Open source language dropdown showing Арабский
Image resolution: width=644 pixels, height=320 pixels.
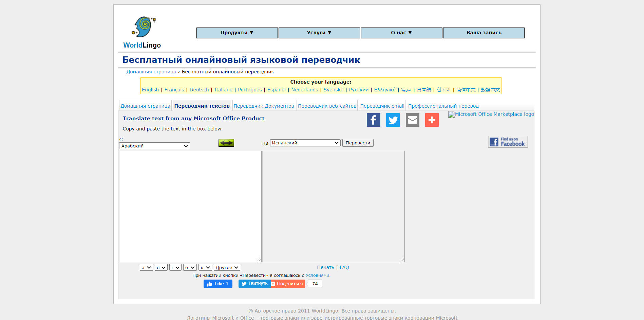point(154,146)
